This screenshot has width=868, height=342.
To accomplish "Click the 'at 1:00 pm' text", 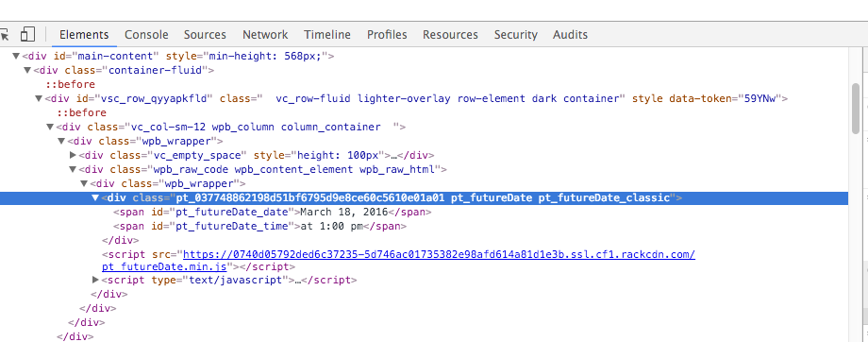I will (332, 226).
